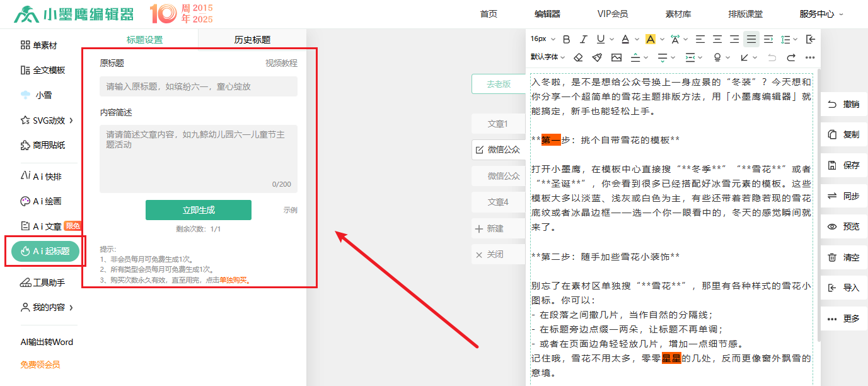Viewport: 868px width, 386px height.
Task: Click the 预览 eye button
Action: (x=844, y=226)
